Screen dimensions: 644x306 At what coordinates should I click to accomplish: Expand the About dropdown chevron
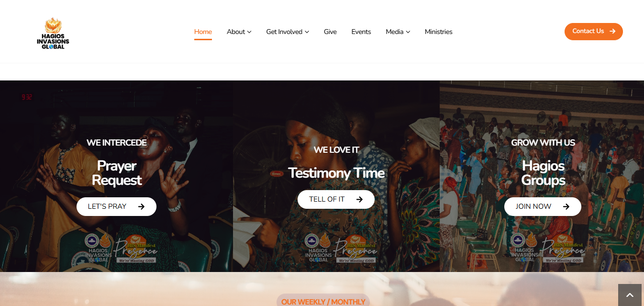[x=249, y=32]
